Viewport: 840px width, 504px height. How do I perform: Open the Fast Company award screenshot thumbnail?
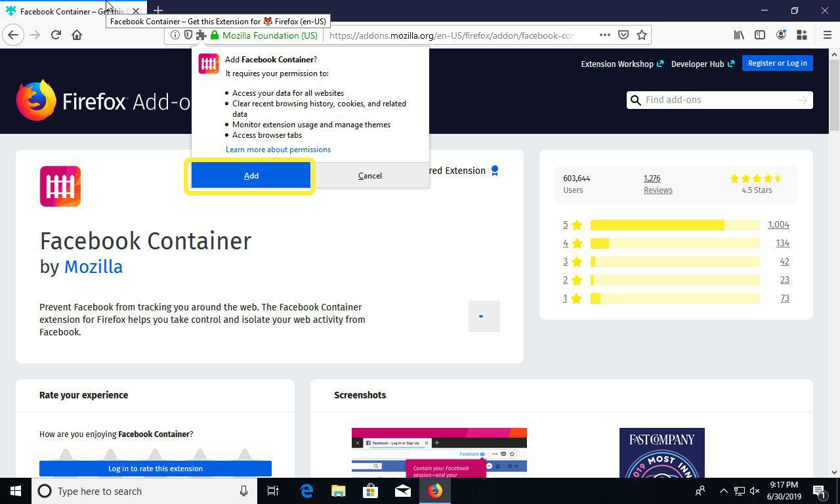click(661, 452)
